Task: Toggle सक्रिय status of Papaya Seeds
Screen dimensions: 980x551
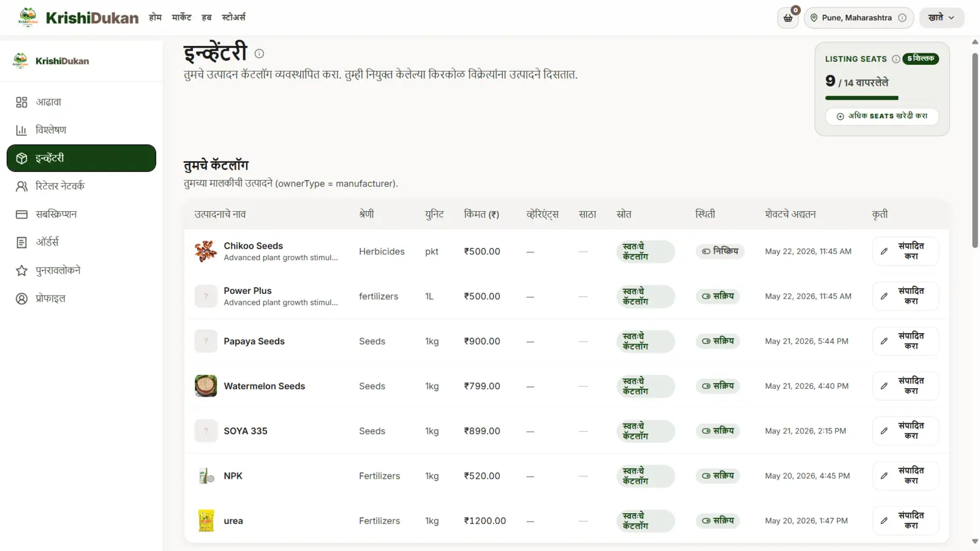Action: tap(718, 341)
